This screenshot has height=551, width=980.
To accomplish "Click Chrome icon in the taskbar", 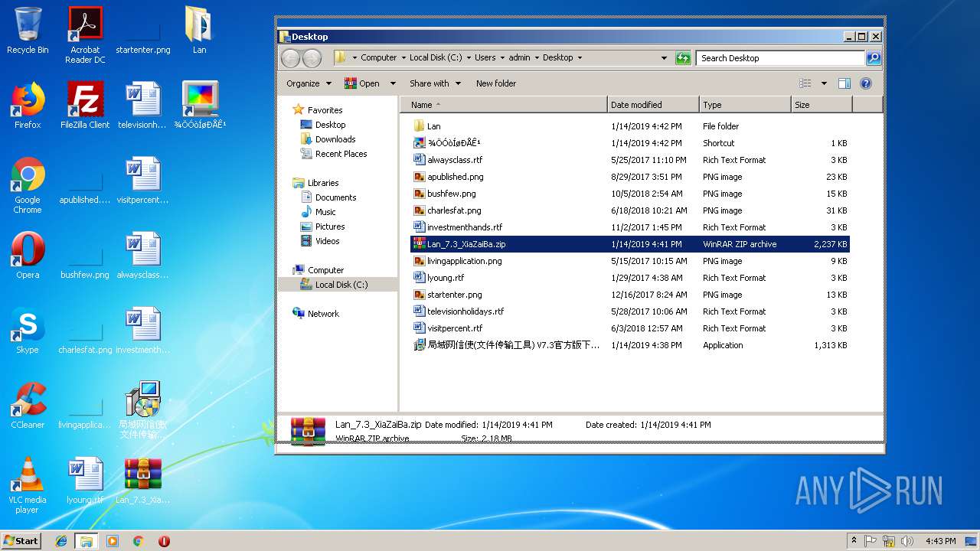I will (138, 540).
